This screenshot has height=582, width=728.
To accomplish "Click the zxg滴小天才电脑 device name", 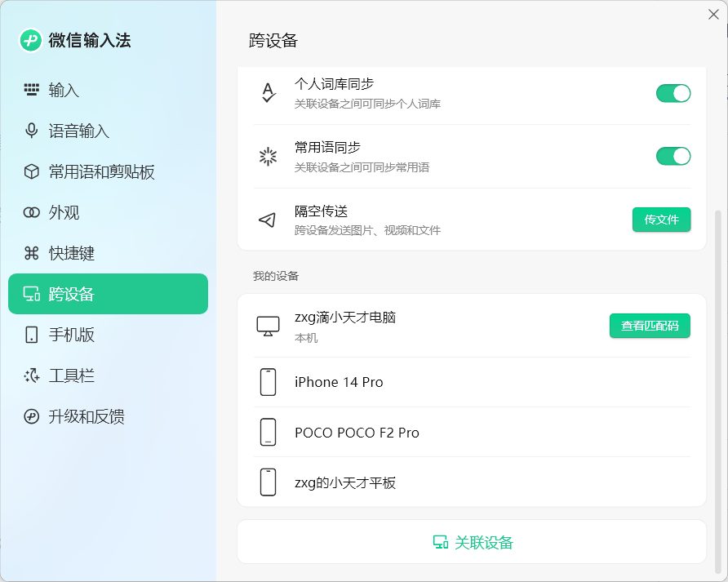I will (x=345, y=318).
